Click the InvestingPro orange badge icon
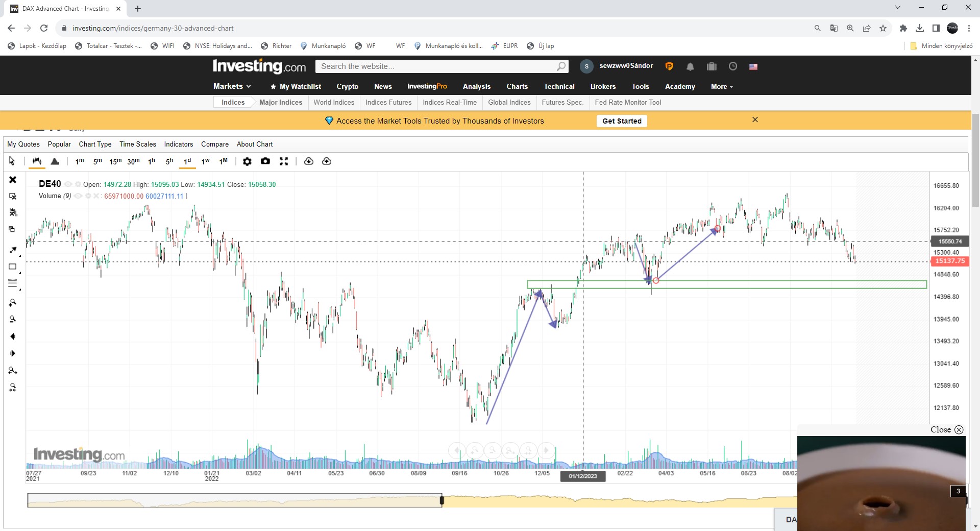The height and width of the screenshot is (531, 980). tap(669, 66)
